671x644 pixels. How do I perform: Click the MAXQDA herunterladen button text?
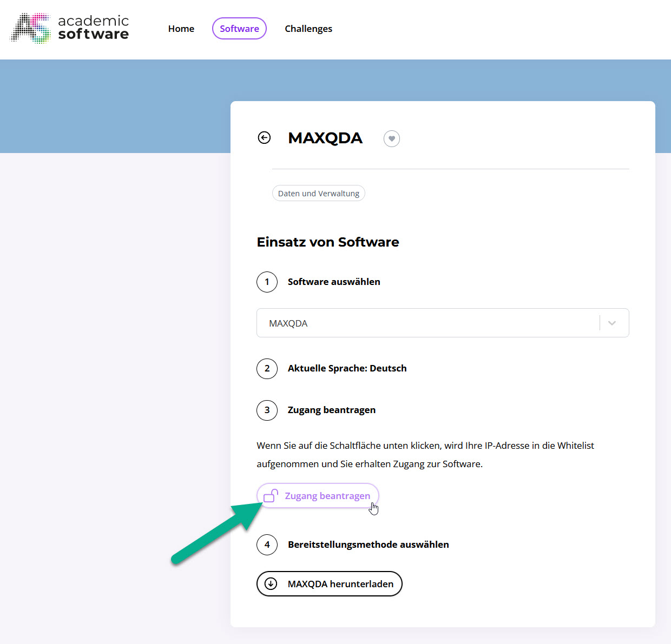coord(340,584)
